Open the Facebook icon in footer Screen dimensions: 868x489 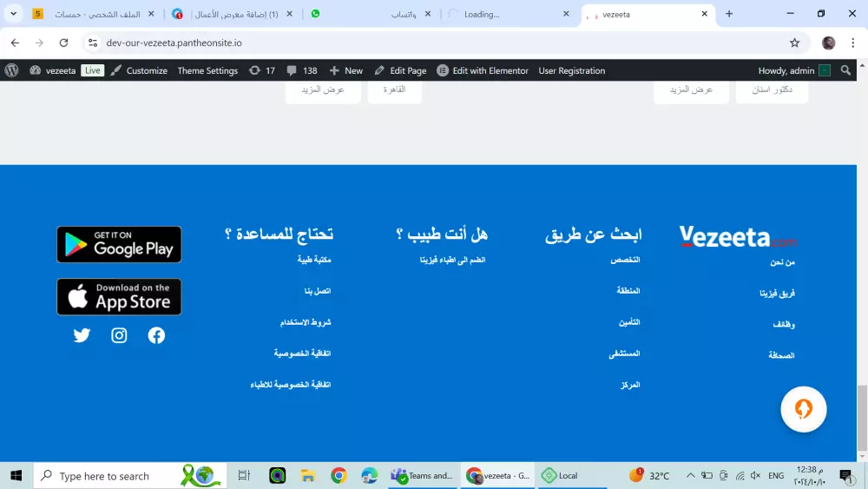[x=156, y=335]
